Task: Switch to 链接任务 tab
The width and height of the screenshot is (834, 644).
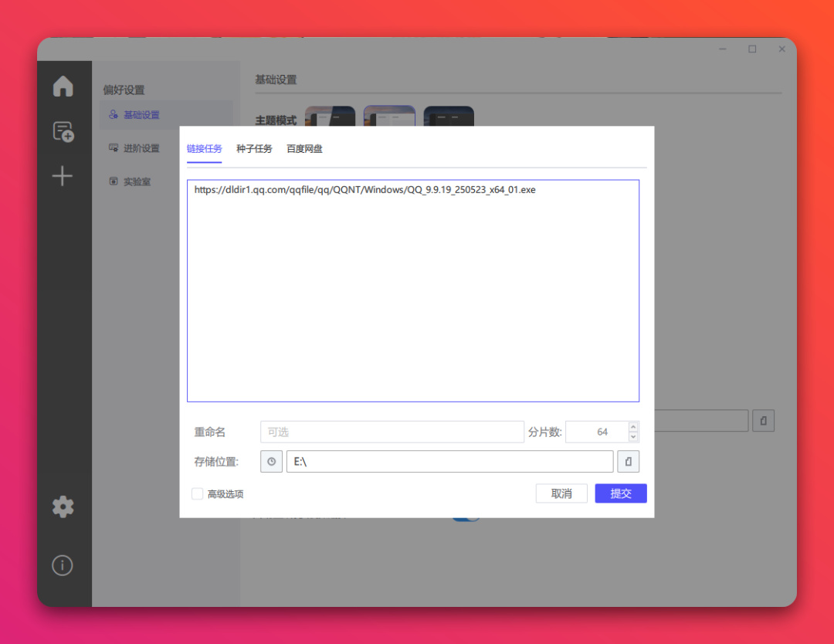Action: point(204,149)
